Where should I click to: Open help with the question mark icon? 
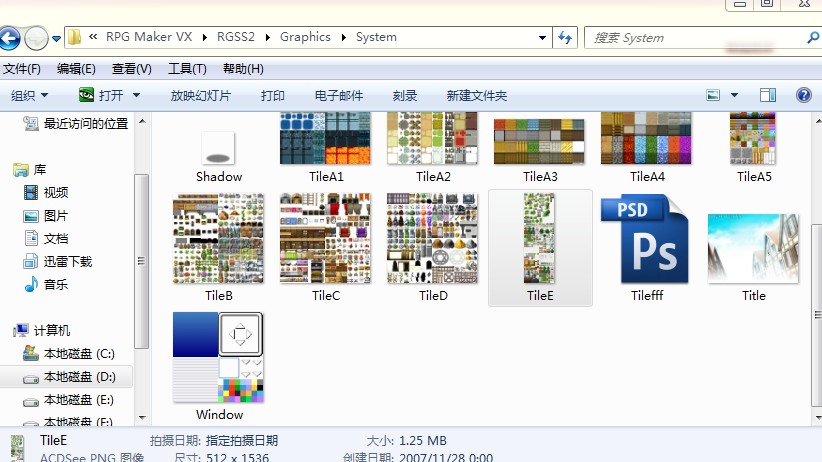click(x=804, y=95)
